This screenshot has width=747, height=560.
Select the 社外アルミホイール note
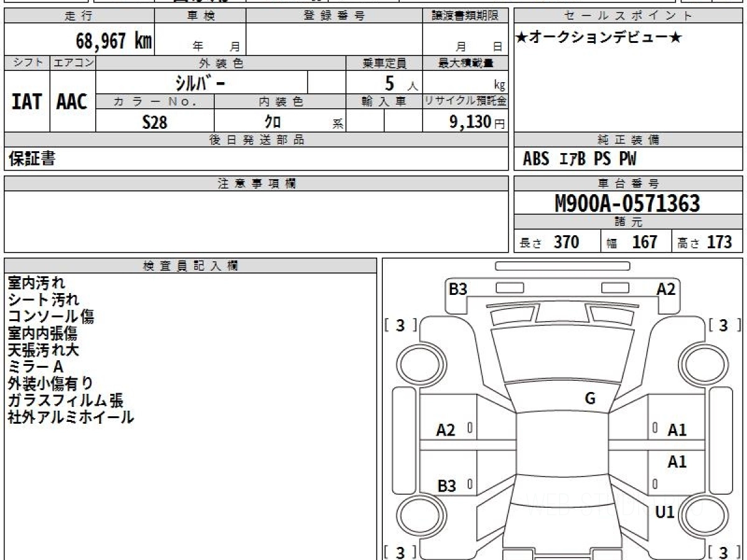click(x=71, y=418)
